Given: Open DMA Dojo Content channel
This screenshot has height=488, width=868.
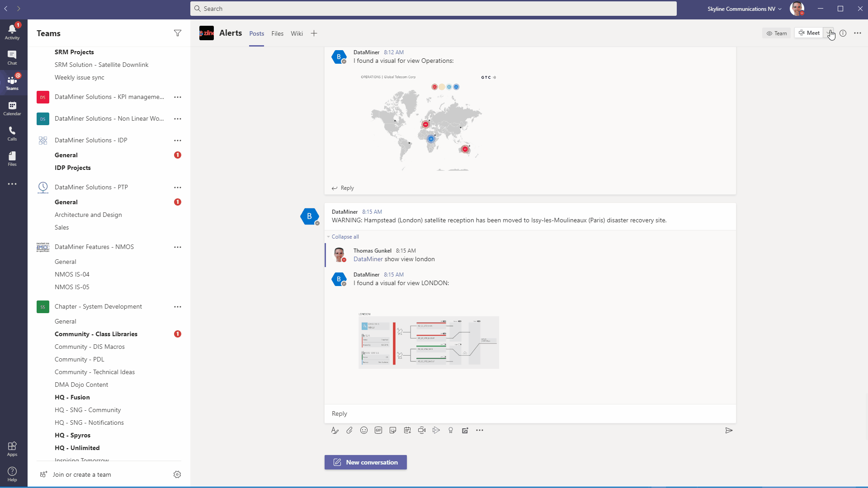Looking at the screenshot, I should [81, 385].
